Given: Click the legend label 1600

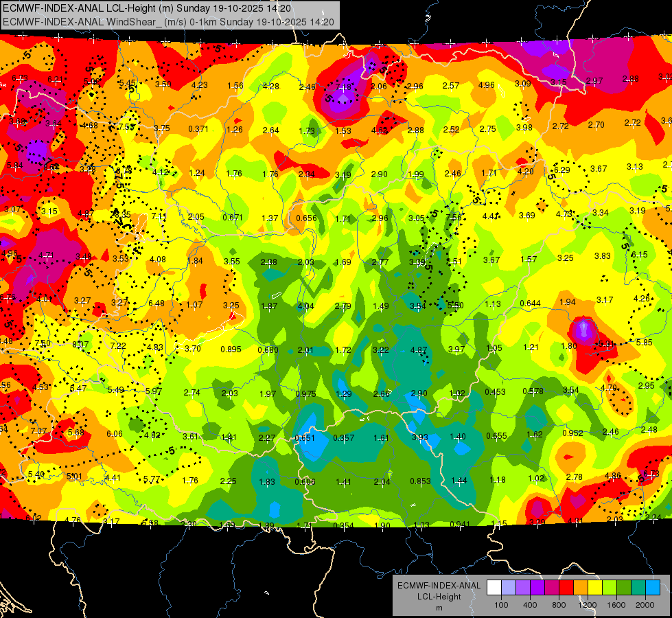Looking at the screenshot, I should click(616, 605).
